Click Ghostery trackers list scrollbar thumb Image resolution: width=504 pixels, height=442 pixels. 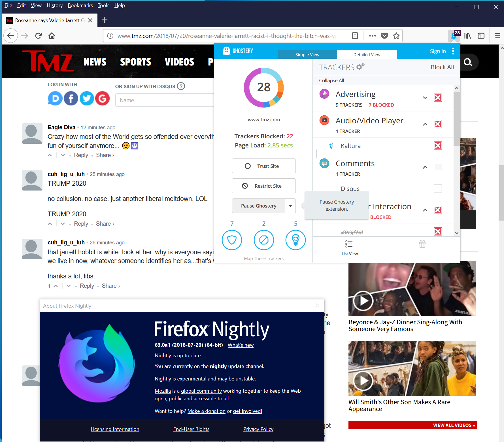457,119
